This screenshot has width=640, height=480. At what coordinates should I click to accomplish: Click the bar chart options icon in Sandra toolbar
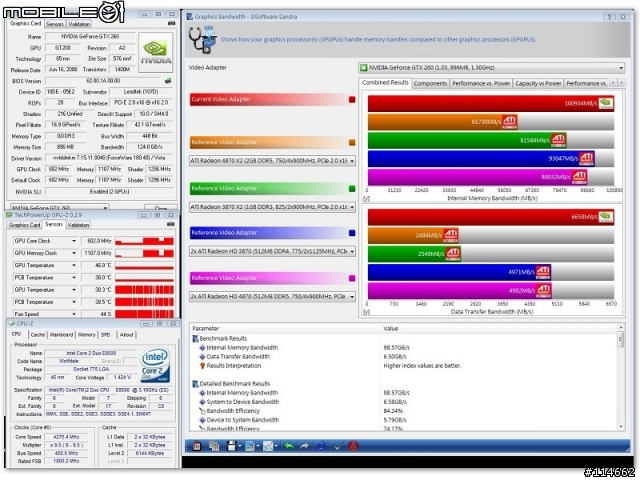click(250, 446)
